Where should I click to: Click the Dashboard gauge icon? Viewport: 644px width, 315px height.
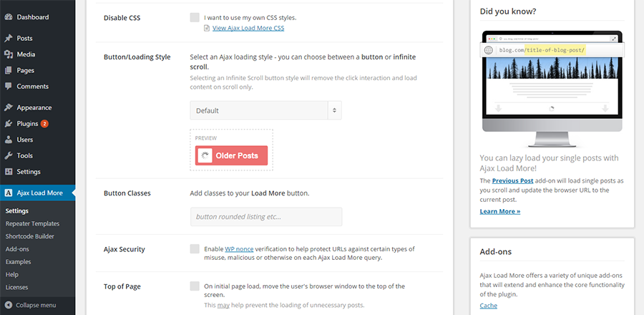pos(8,17)
